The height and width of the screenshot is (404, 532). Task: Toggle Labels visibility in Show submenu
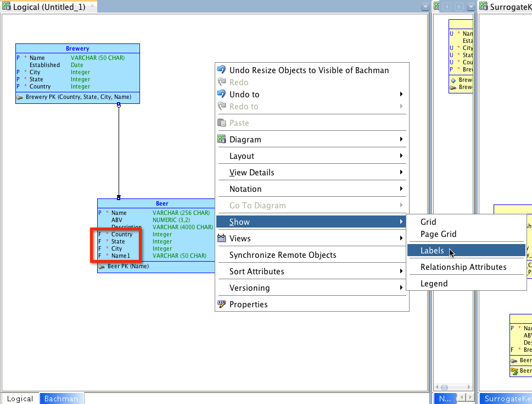tap(433, 250)
